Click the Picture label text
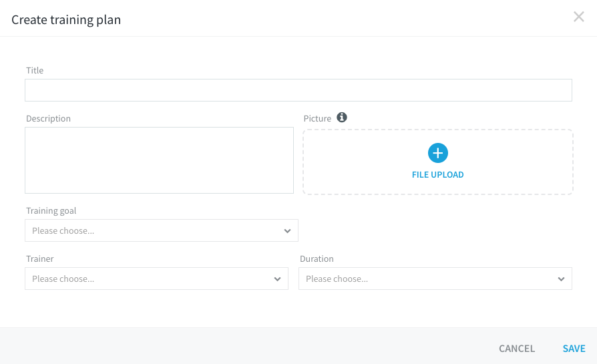This screenshot has height=364, width=597. pyautogui.click(x=317, y=118)
